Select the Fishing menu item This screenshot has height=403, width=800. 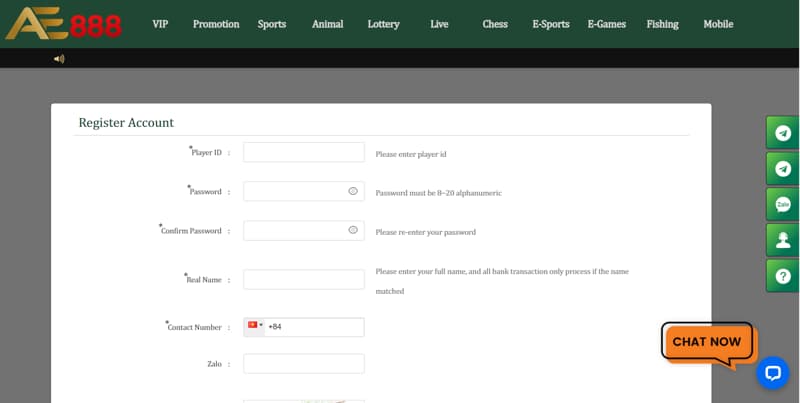coord(662,24)
